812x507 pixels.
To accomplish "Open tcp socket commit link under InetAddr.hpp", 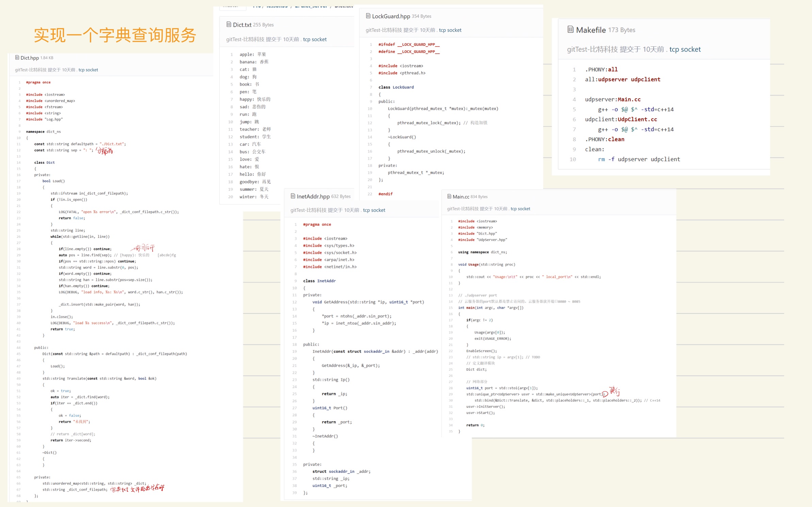I will [x=374, y=210].
